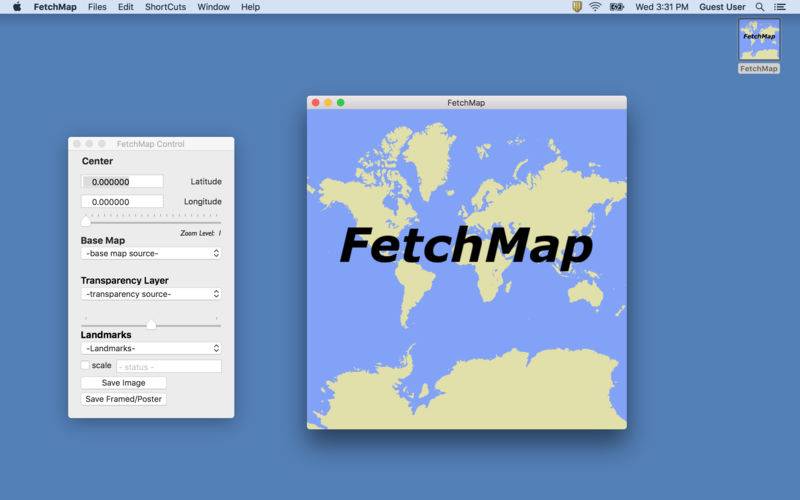Click the Save Framed/Poster button

tap(123, 399)
